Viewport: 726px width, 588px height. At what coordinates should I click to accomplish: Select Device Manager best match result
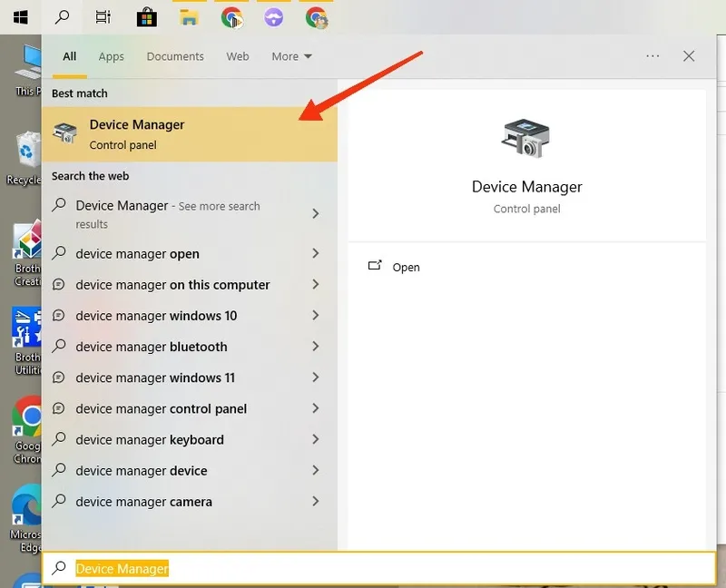click(x=189, y=134)
